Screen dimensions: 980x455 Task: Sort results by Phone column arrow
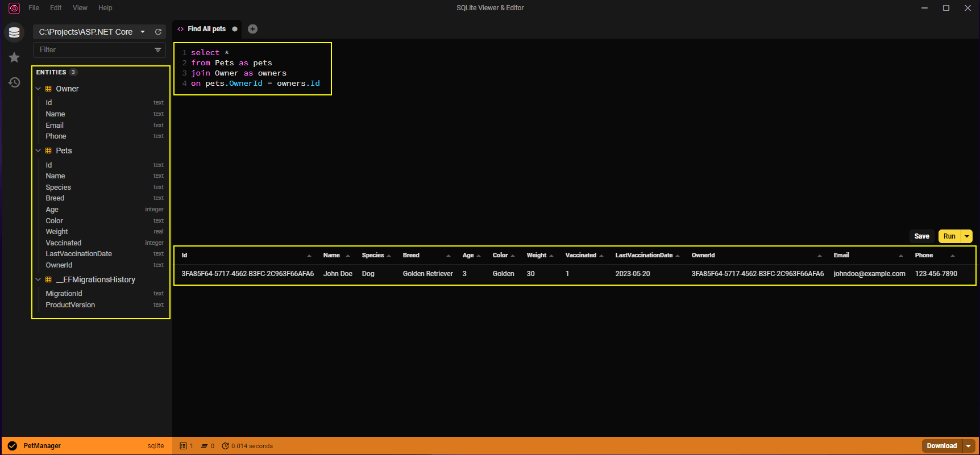(953, 256)
